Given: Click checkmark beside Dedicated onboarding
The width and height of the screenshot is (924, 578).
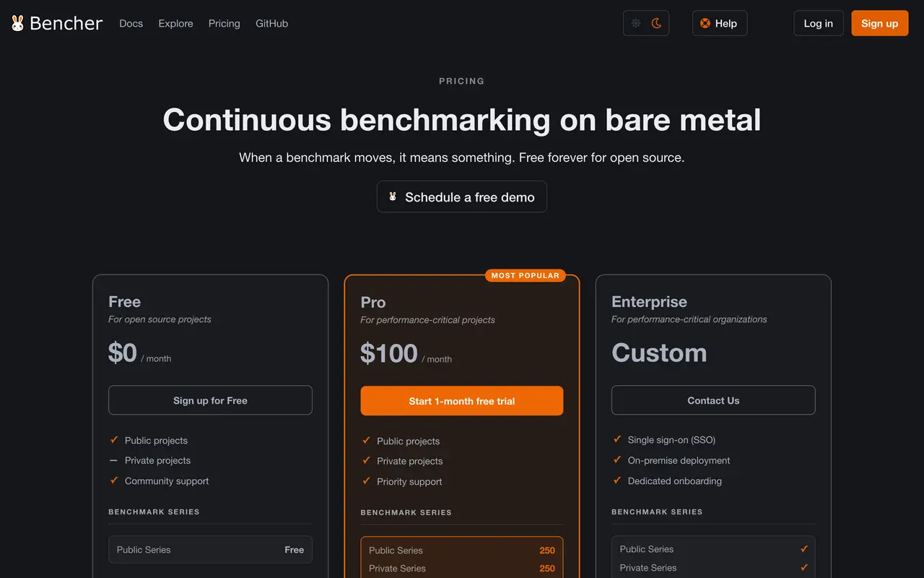Looking at the screenshot, I should coord(617,480).
